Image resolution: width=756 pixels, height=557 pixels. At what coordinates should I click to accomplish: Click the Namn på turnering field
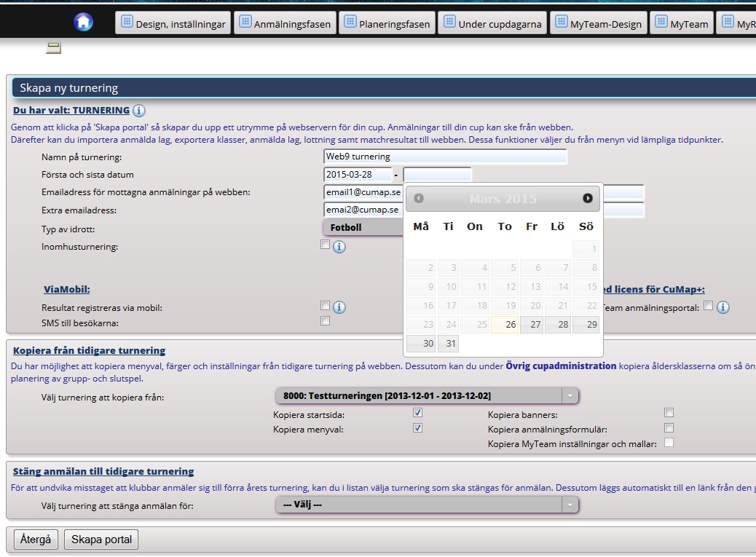(x=445, y=157)
